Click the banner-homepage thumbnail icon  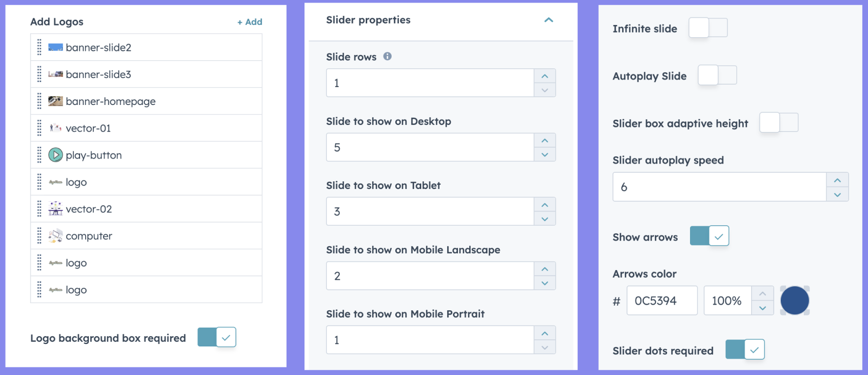(x=56, y=101)
